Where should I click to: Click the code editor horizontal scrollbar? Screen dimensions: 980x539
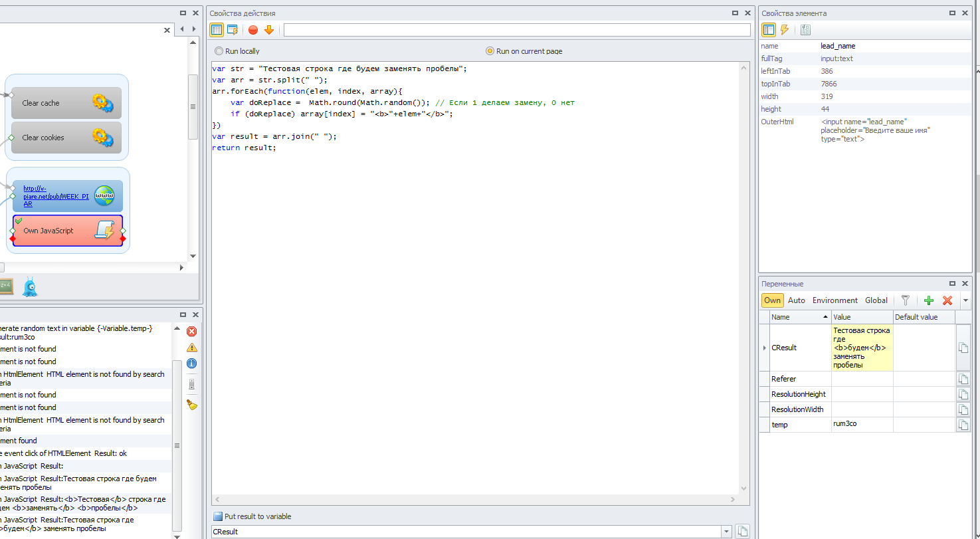click(x=476, y=500)
